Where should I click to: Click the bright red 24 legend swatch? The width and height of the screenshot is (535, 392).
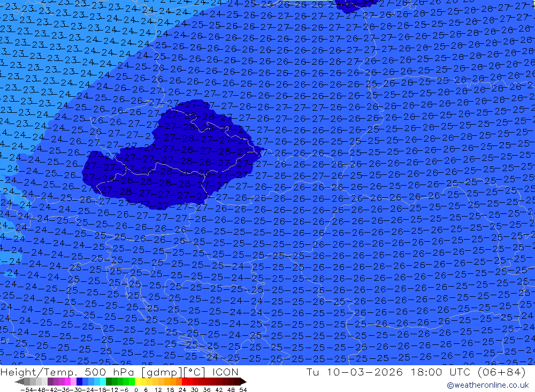coord(185,381)
